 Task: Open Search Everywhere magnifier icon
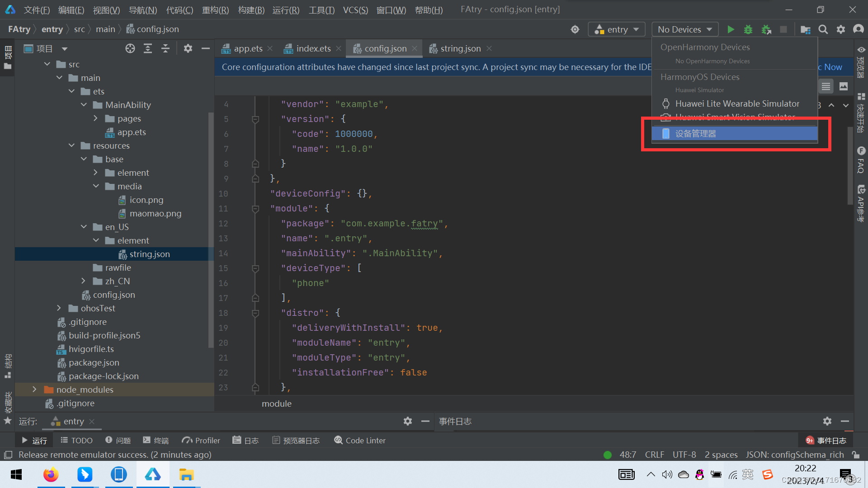[x=823, y=29]
